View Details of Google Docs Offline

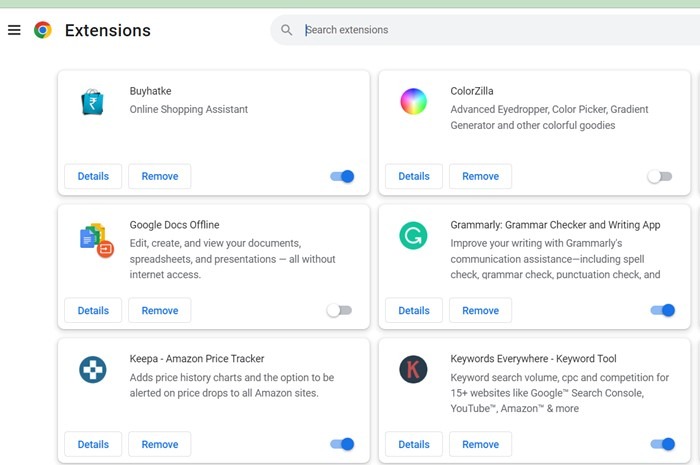[93, 310]
